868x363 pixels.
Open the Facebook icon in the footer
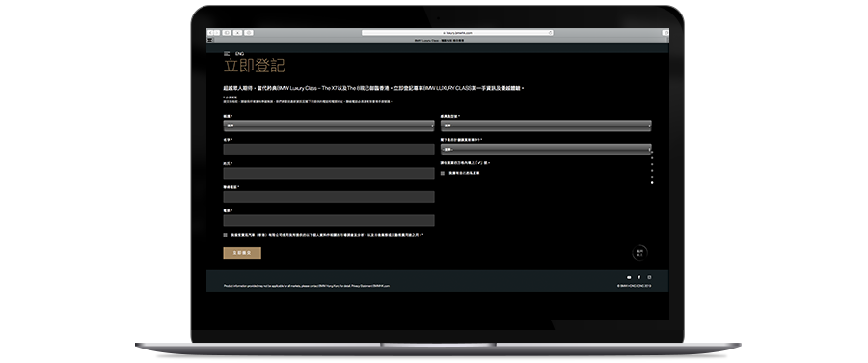(x=639, y=278)
